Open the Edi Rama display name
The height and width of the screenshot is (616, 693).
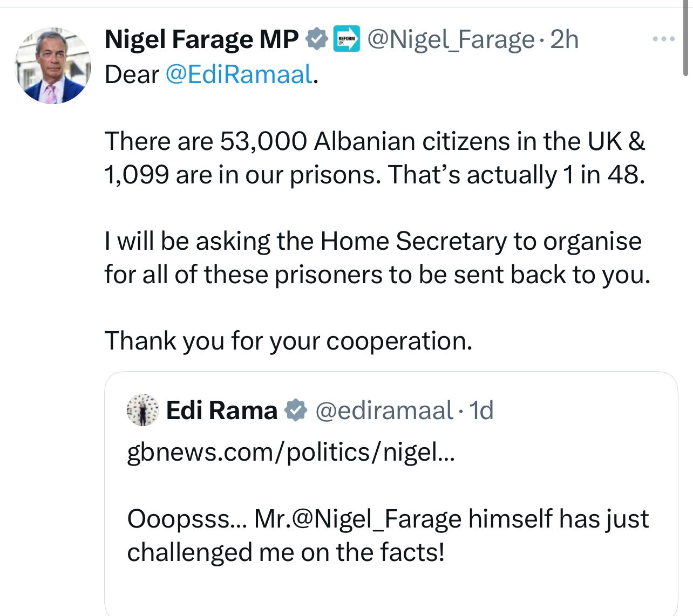(221, 410)
